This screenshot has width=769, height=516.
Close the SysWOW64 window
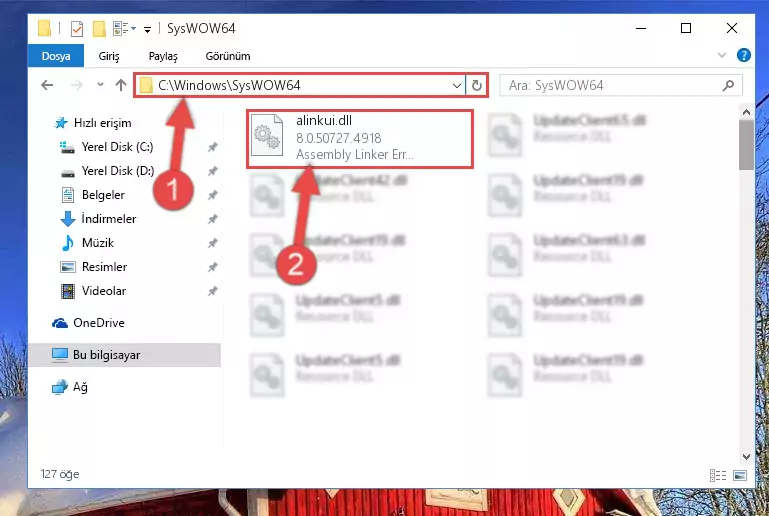click(x=731, y=28)
